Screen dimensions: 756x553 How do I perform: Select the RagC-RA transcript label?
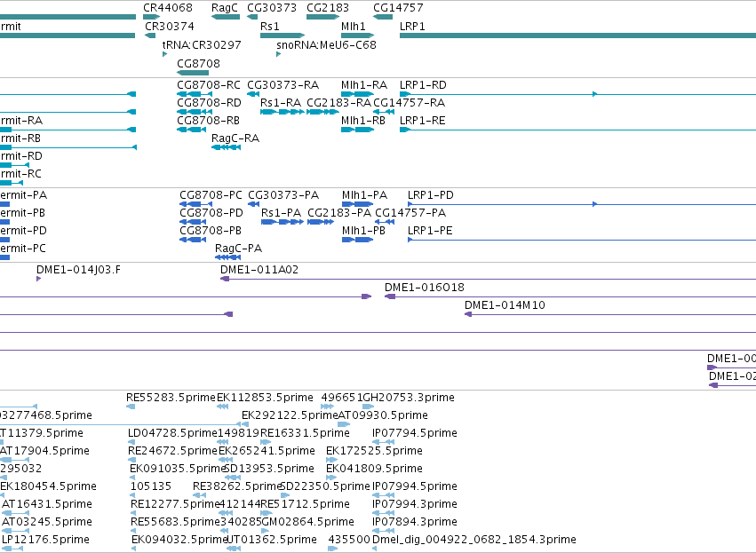pos(235,138)
